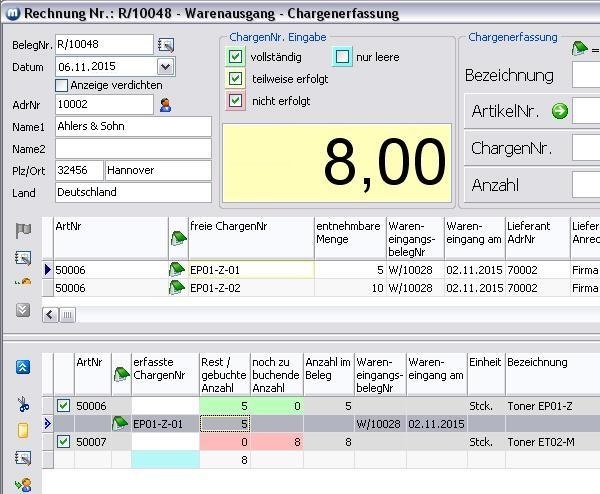Check 'Anzeige verdichten' option

62,85
